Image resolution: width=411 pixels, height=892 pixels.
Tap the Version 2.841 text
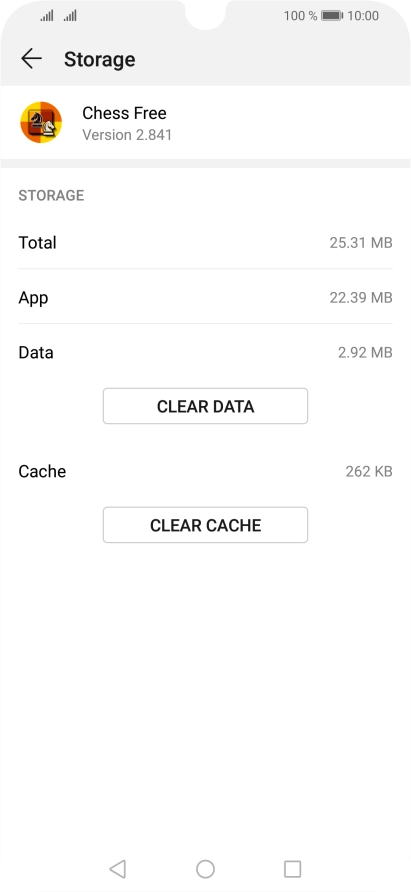[x=127, y=135]
